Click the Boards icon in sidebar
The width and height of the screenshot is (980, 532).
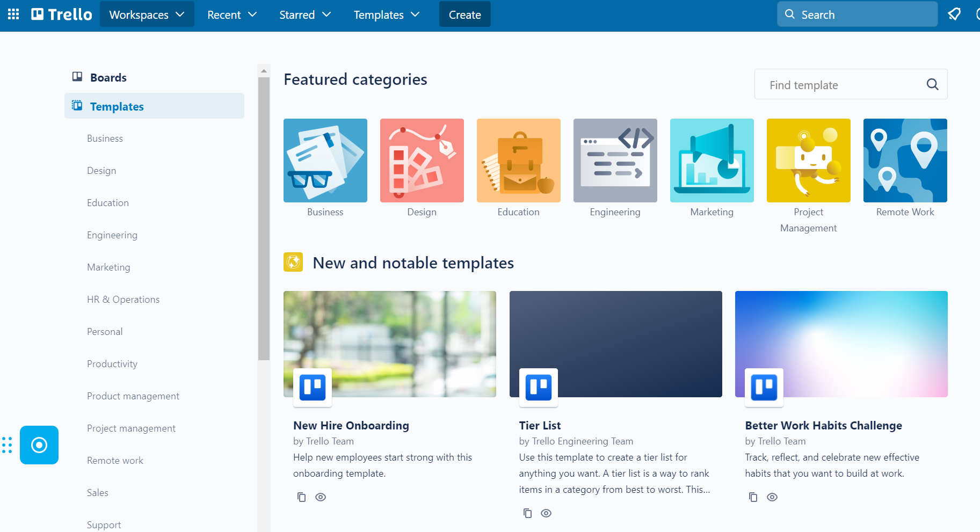point(77,77)
